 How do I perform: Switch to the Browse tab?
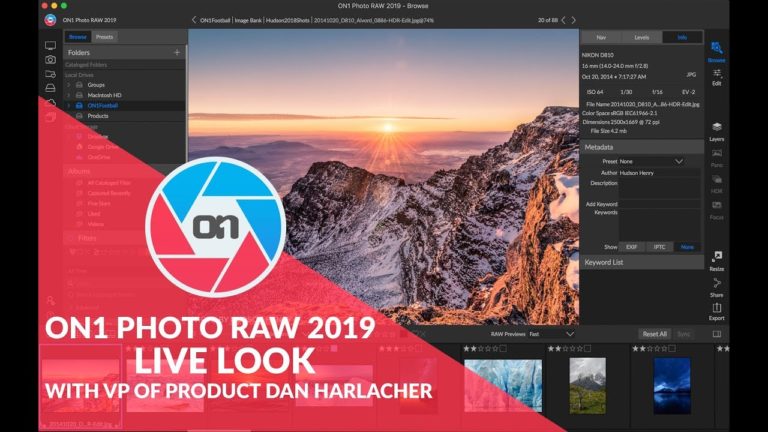coord(78,37)
